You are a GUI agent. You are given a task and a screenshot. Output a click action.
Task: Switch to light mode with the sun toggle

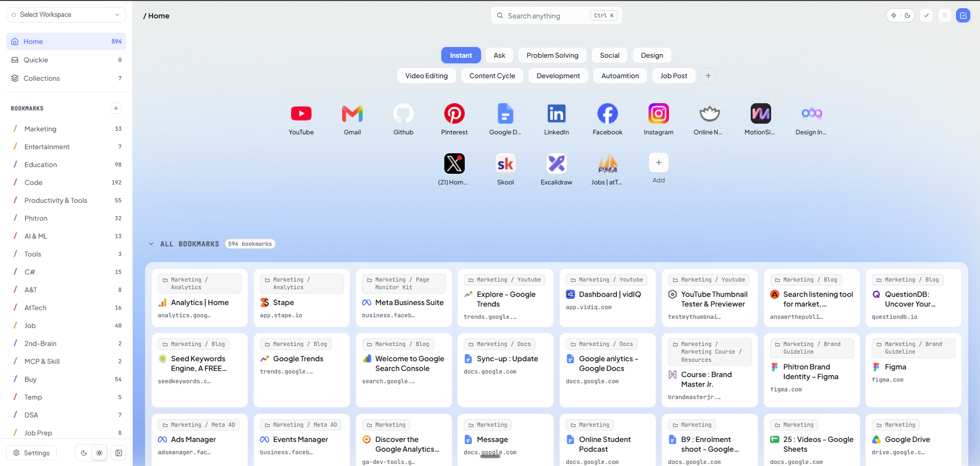[99, 453]
